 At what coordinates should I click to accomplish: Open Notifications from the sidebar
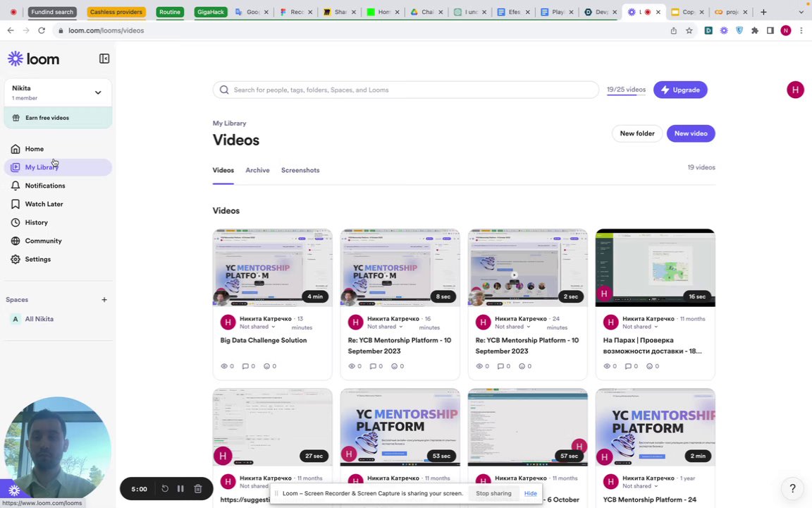pyautogui.click(x=58, y=186)
